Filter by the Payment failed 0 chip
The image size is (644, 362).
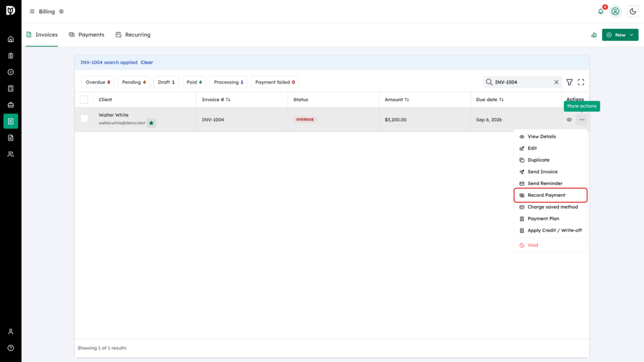275,82
